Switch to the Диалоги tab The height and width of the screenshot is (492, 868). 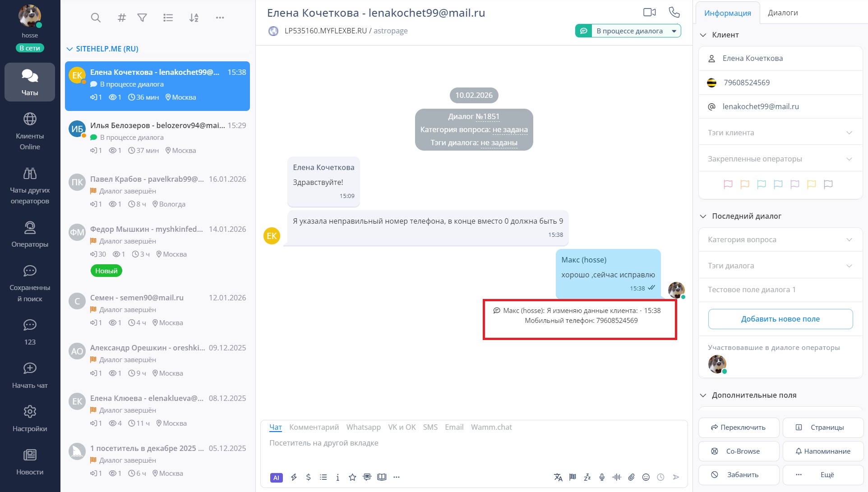[x=783, y=13]
